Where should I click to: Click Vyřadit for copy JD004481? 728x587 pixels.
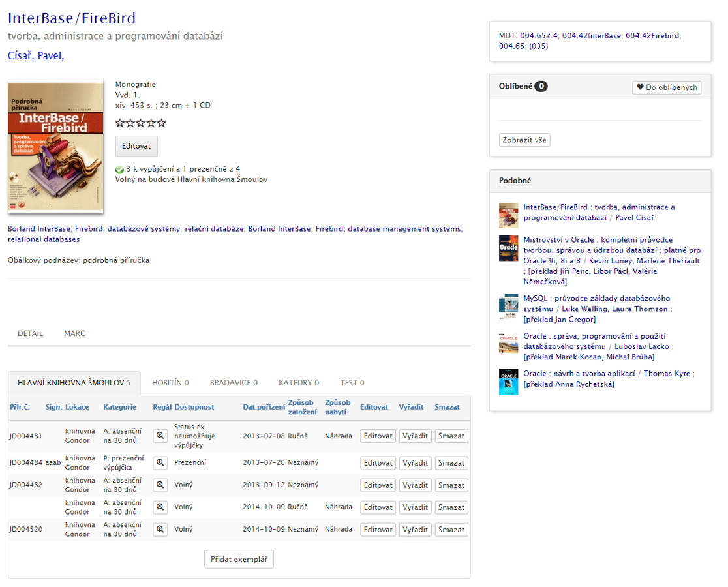point(415,436)
